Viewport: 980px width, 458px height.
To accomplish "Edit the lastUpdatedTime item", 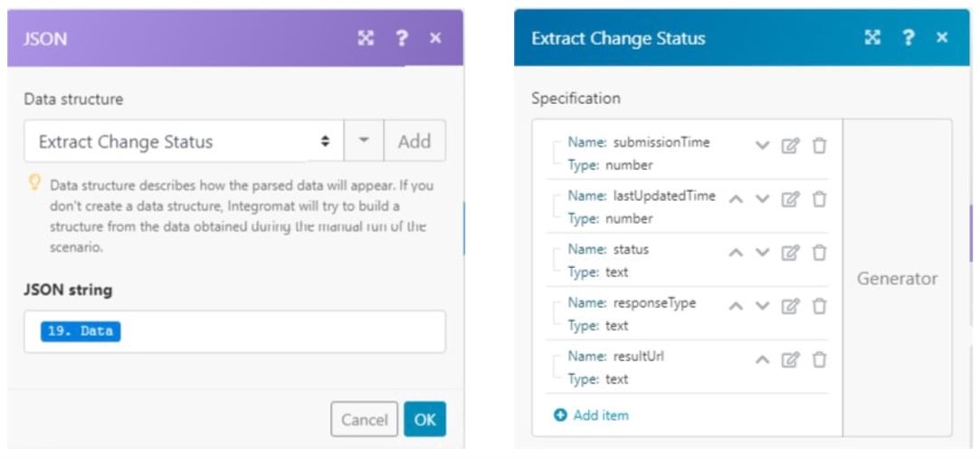I will (790, 200).
